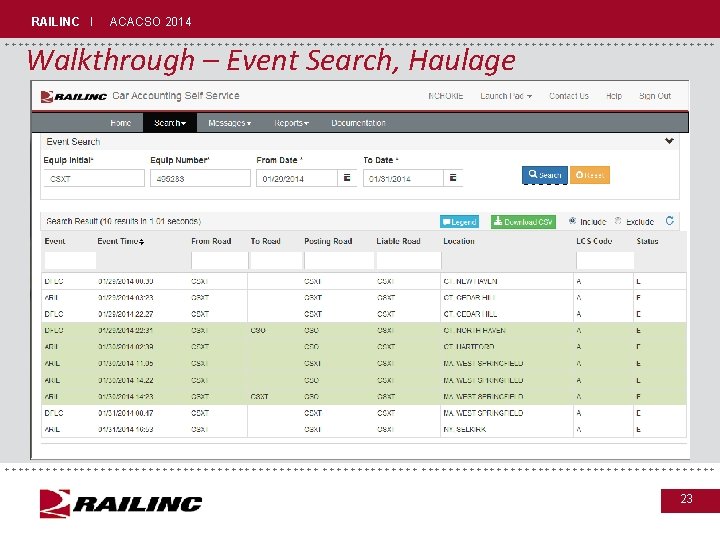Viewport: 720px width, 540px height.
Task: Click the Contact Us link
Action: point(568,96)
